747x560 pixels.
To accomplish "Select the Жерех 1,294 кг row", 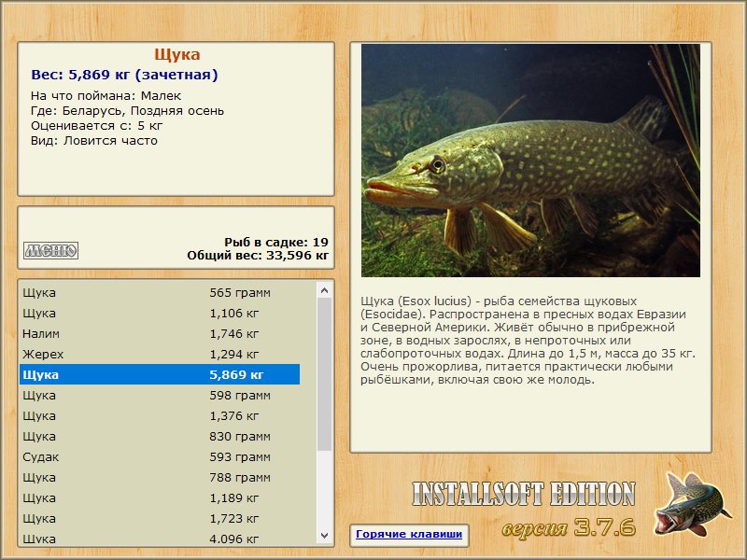I will point(160,355).
